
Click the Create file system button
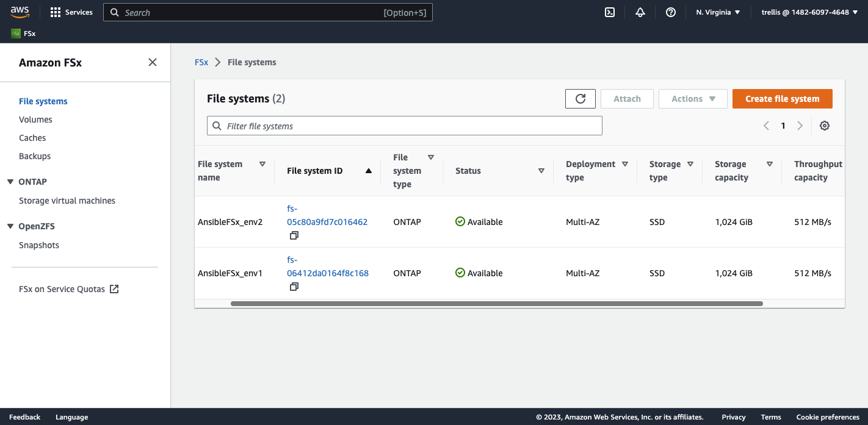point(782,99)
